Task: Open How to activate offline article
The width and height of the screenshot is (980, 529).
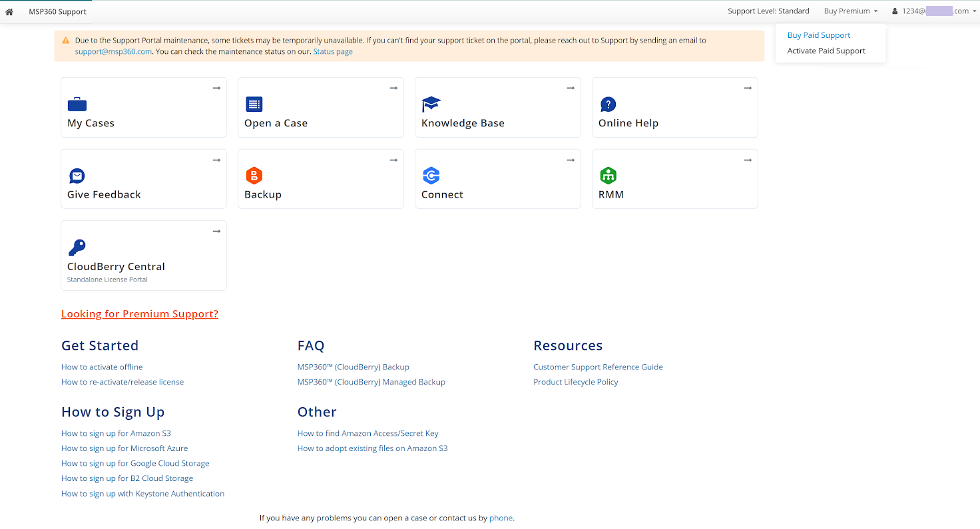Action: 102,367
